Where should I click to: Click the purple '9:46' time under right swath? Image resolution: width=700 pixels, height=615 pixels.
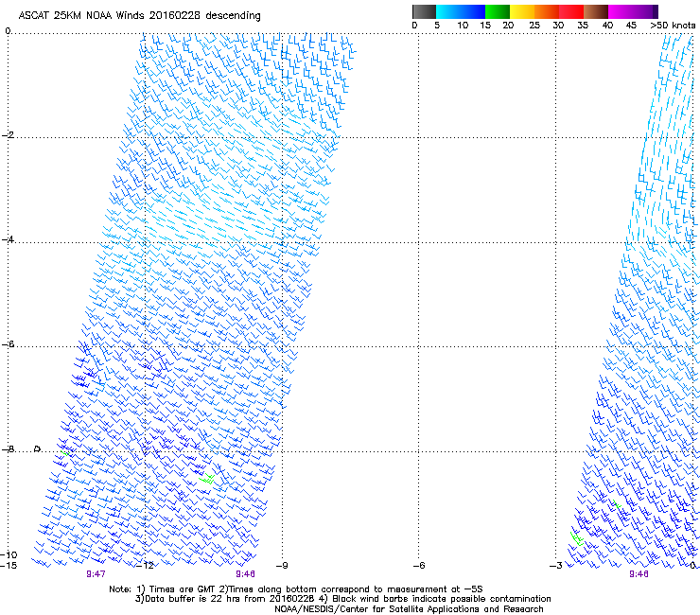639,574
